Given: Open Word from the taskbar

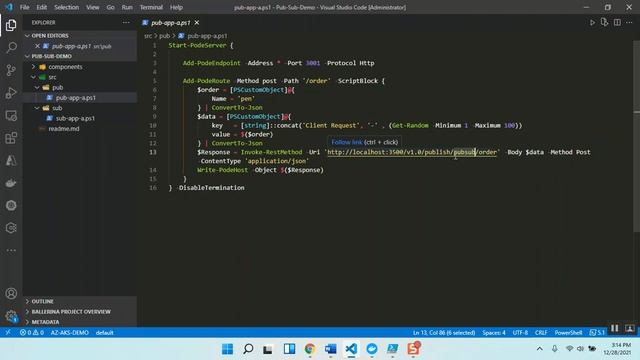Looking at the screenshot, I should coord(330,349).
